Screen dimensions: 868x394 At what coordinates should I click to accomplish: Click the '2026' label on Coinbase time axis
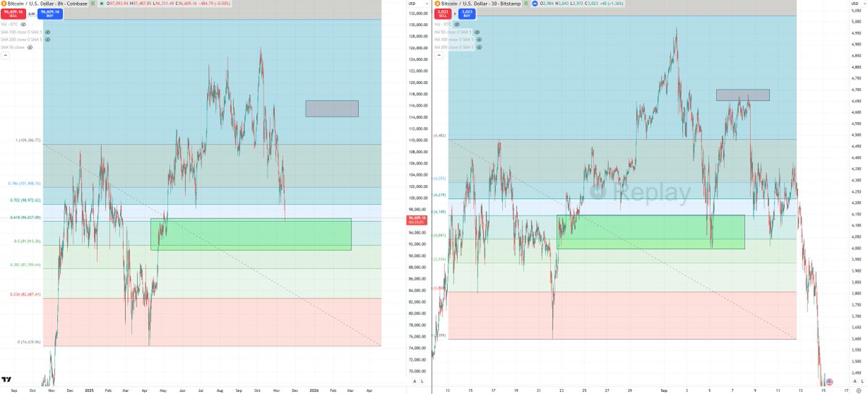(313, 389)
